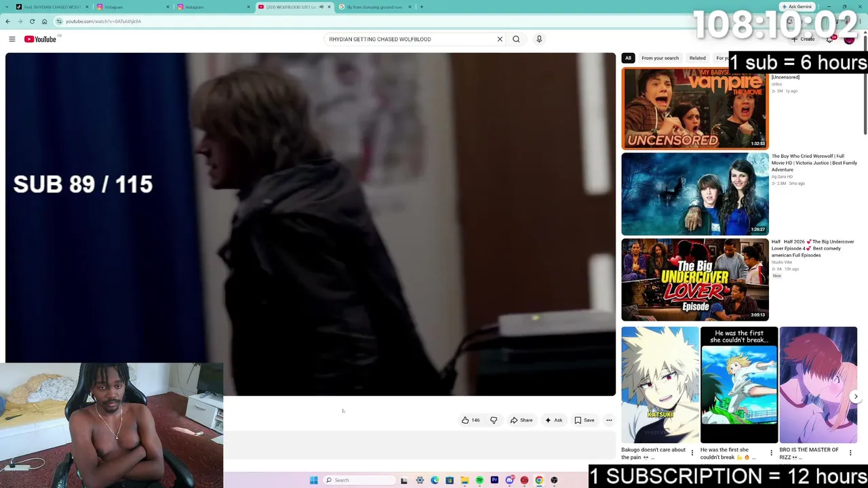Open Windows Settings from the taskbar
This screenshot has height=488, width=868.
click(420, 481)
